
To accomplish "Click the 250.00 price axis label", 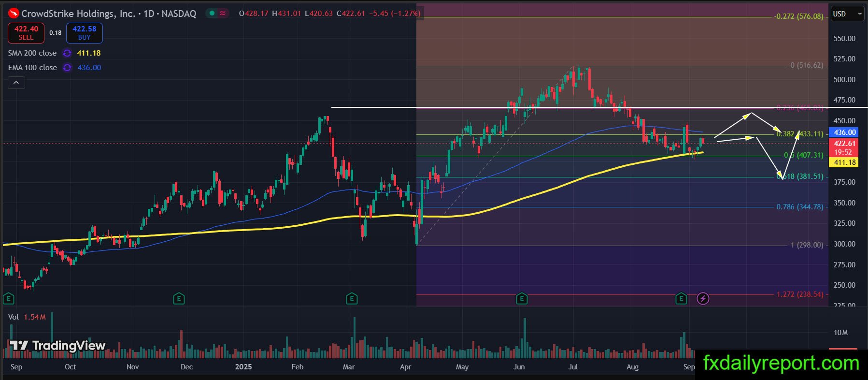I will click(x=844, y=285).
